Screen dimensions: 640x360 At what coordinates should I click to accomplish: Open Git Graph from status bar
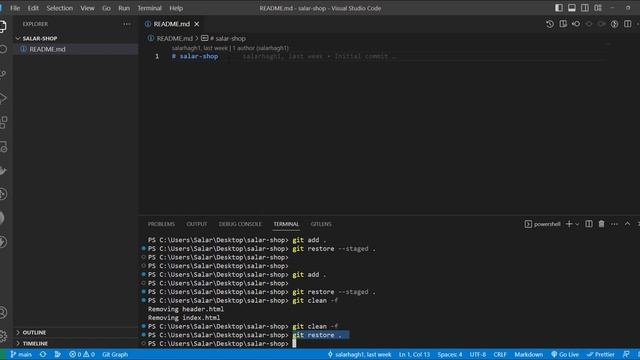115,354
